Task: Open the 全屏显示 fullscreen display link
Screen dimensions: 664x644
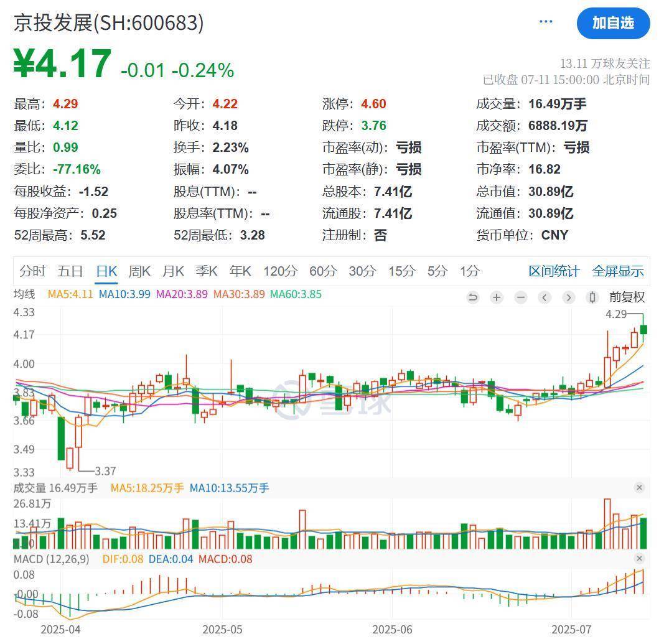Action: (x=618, y=271)
